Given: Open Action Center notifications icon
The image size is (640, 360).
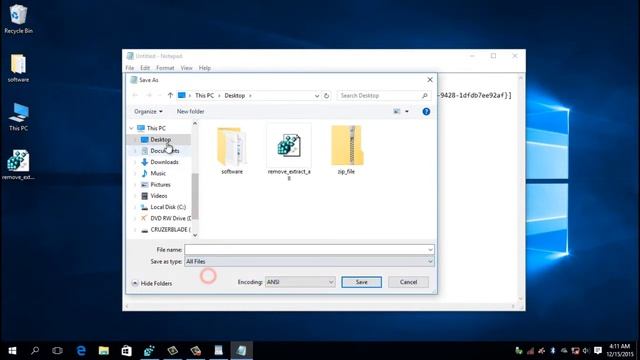Looking at the screenshot, I should pyautogui.click(x=598, y=351).
